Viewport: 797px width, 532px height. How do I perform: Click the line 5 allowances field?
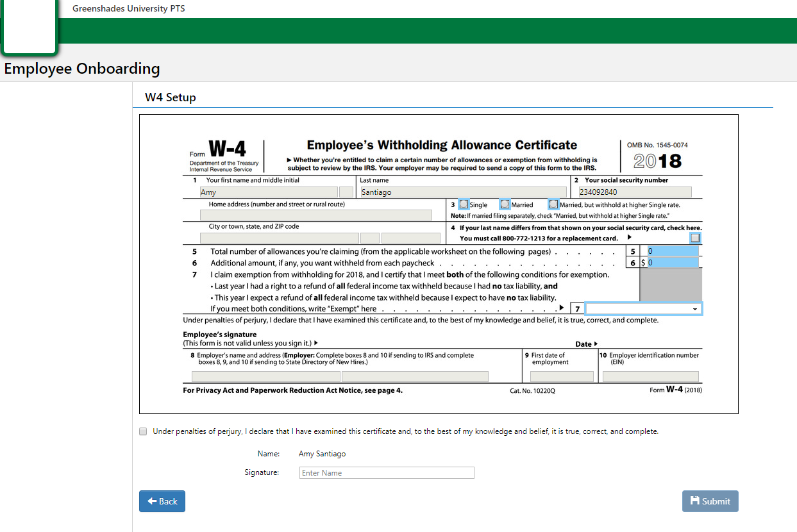click(673, 251)
